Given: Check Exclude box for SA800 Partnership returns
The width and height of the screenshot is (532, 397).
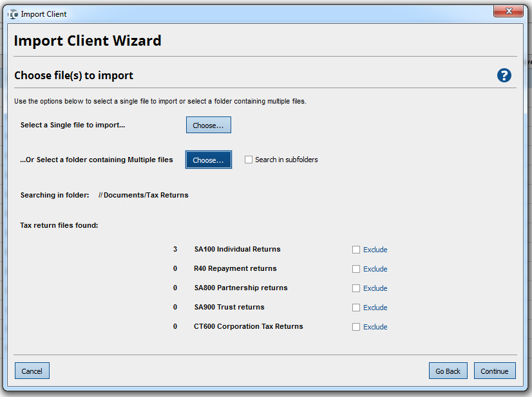Looking at the screenshot, I should coord(356,288).
